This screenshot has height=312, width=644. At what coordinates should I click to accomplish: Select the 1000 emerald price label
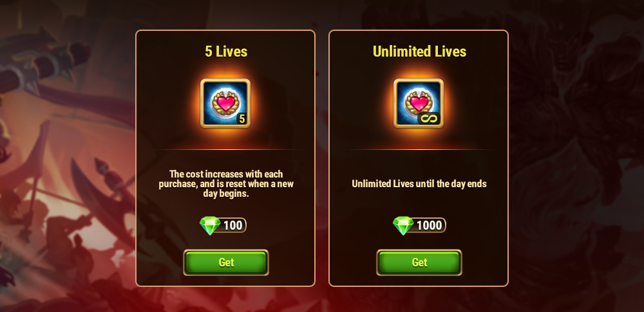(x=429, y=225)
